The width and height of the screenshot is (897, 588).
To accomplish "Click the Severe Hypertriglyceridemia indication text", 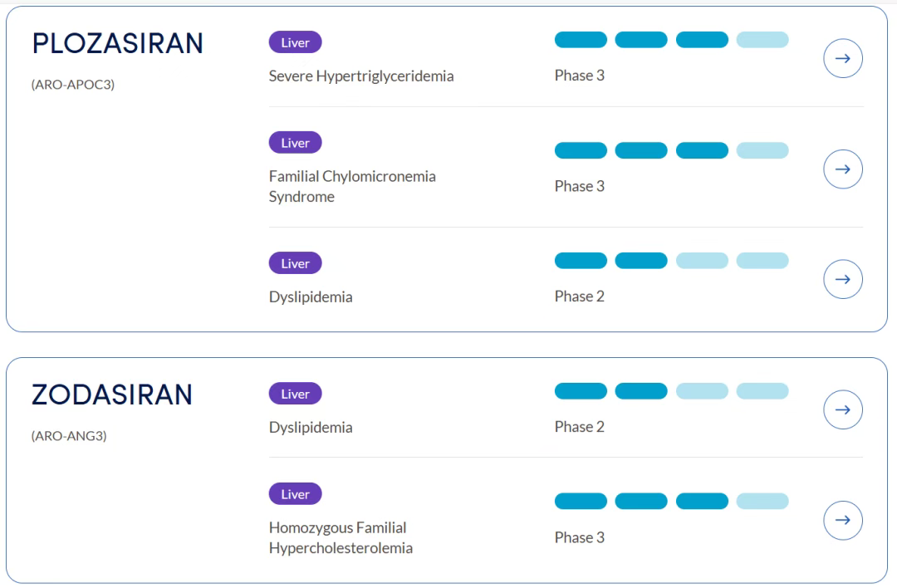I will click(361, 76).
